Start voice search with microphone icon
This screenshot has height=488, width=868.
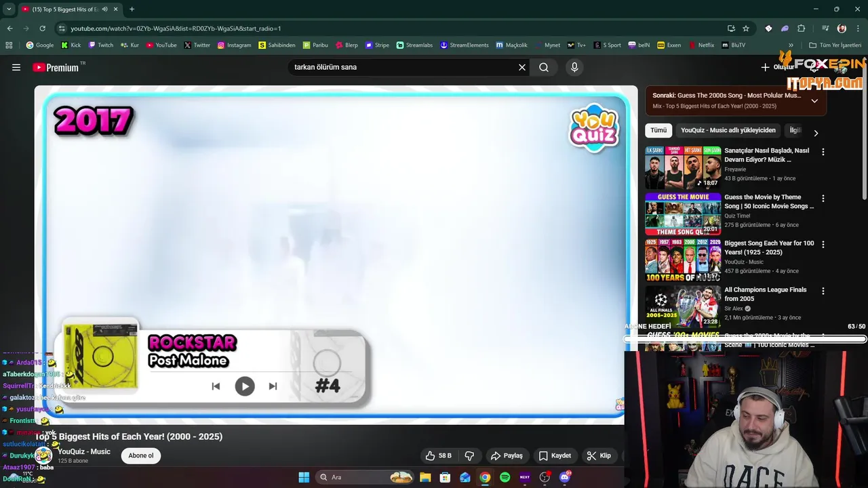pos(574,67)
